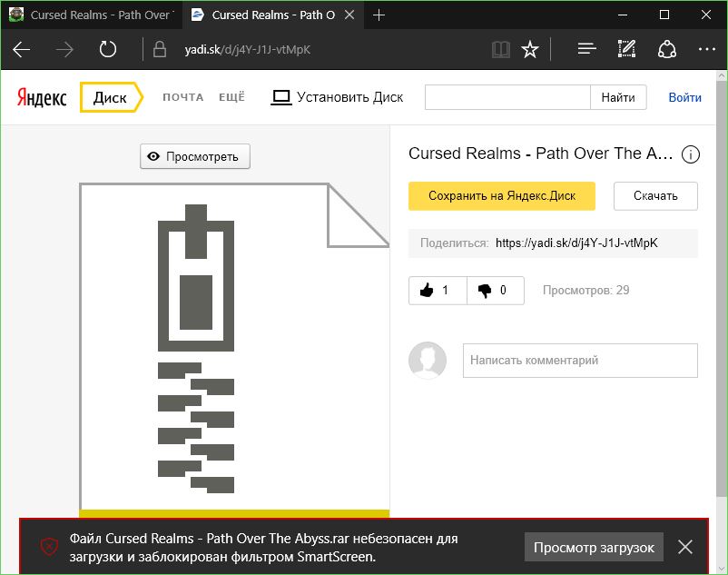The width and height of the screenshot is (728, 575).
Task: Open the Hub three-lines icon
Action: (x=587, y=48)
